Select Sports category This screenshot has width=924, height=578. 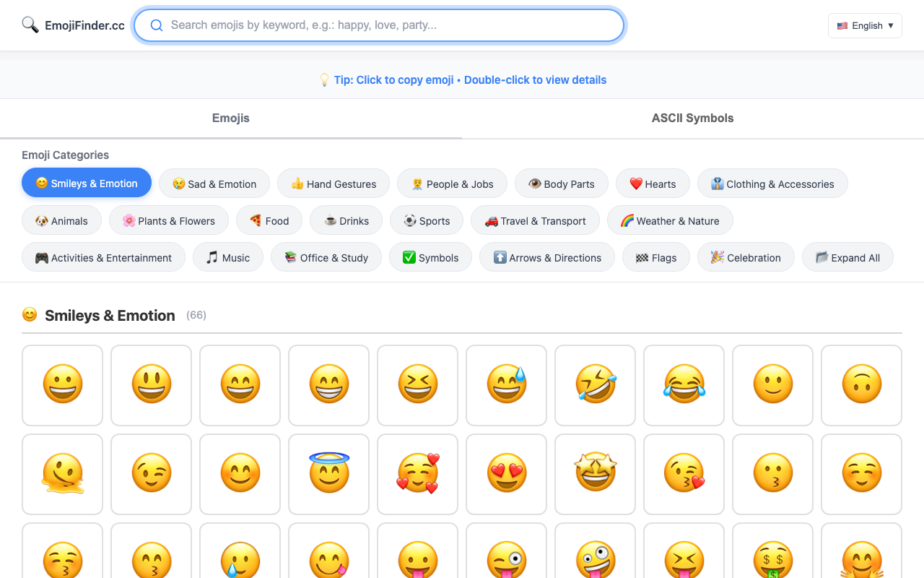pos(427,220)
